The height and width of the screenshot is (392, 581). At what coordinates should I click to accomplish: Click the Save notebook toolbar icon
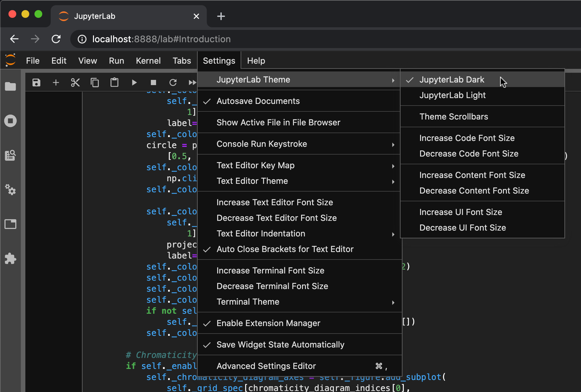click(36, 82)
